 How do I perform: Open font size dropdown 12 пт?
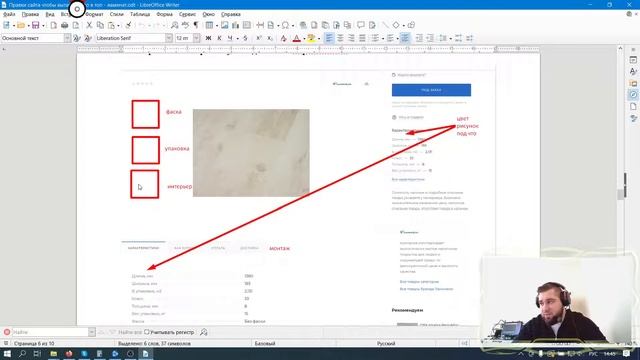tap(196, 38)
